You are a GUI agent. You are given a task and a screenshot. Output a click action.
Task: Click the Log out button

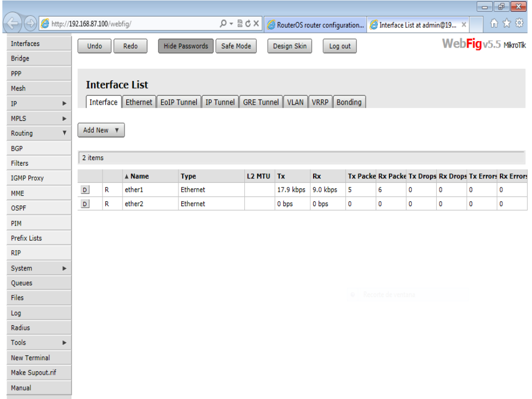(x=340, y=47)
